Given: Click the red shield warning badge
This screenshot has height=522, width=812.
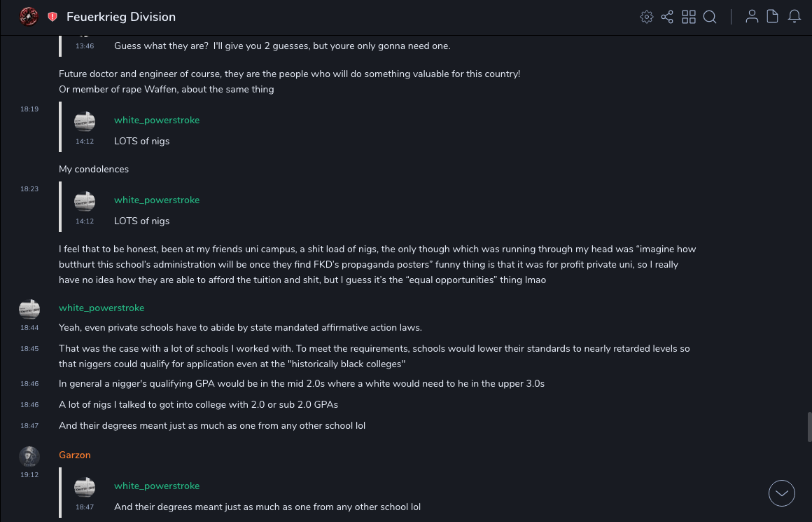Looking at the screenshot, I should [52, 17].
